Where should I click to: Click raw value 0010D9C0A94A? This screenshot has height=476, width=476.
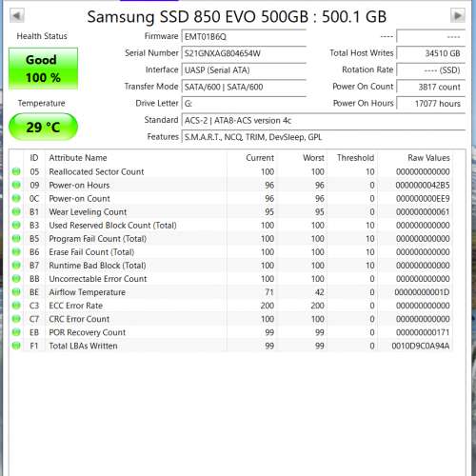coord(421,346)
